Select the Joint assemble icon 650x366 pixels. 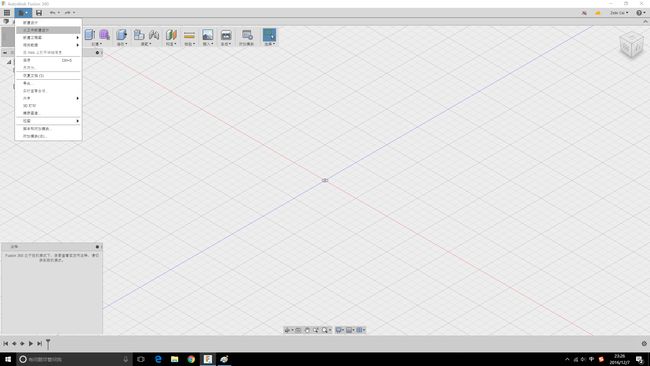154,35
